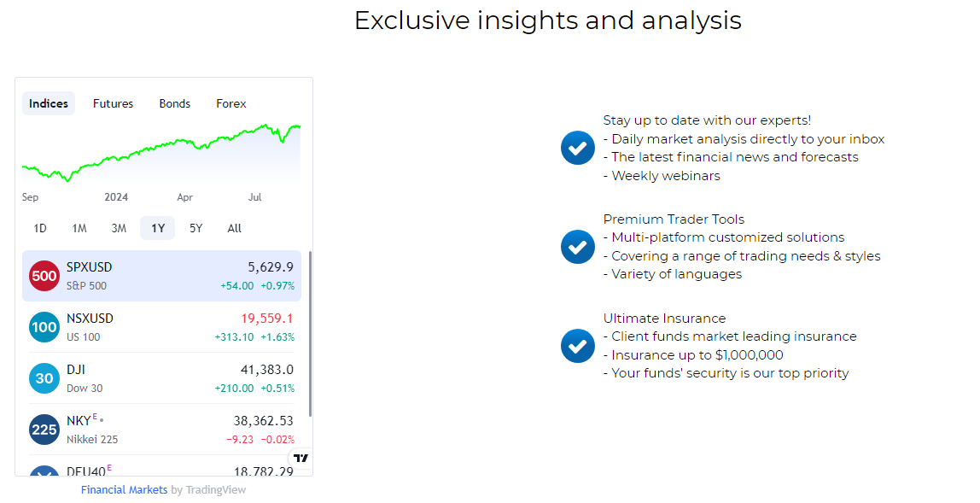This screenshot has width=980, height=503.
Task: Set chart range to 3M
Action: (x=119, y=228)
